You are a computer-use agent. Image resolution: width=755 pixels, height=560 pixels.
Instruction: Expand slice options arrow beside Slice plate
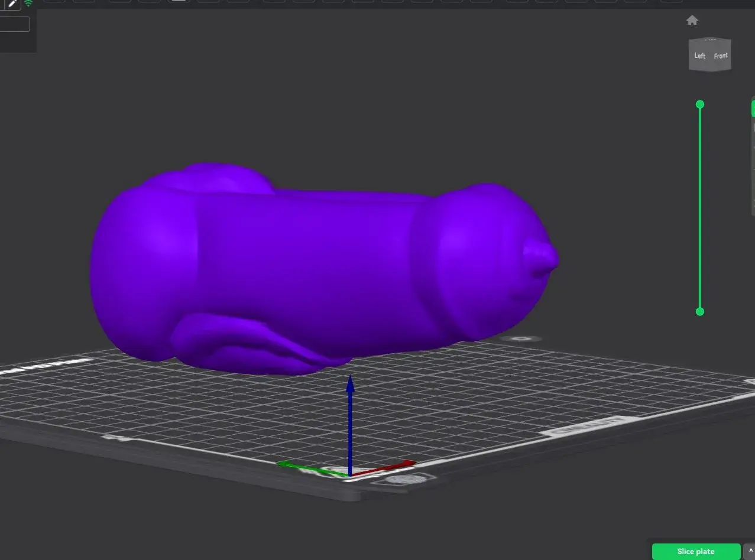750,551
